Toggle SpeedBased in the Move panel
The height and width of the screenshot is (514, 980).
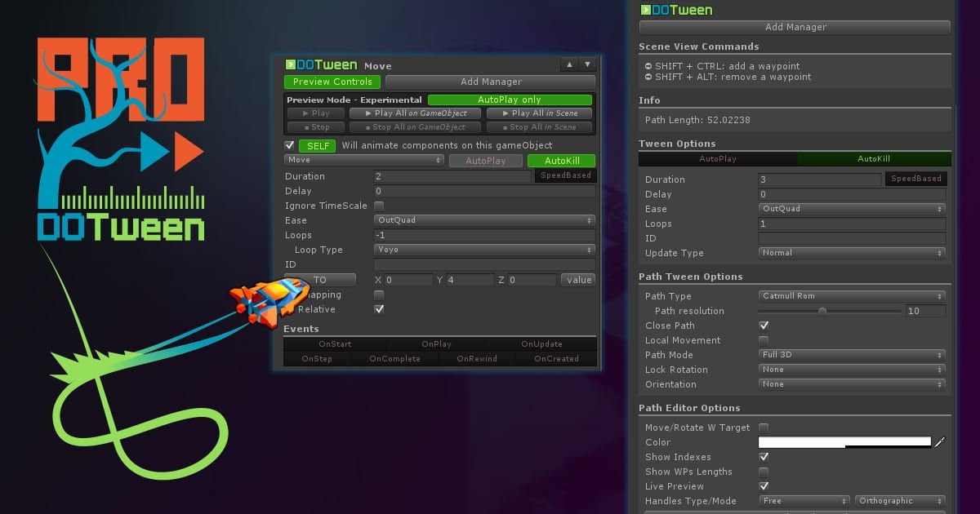tap(565, 175)
